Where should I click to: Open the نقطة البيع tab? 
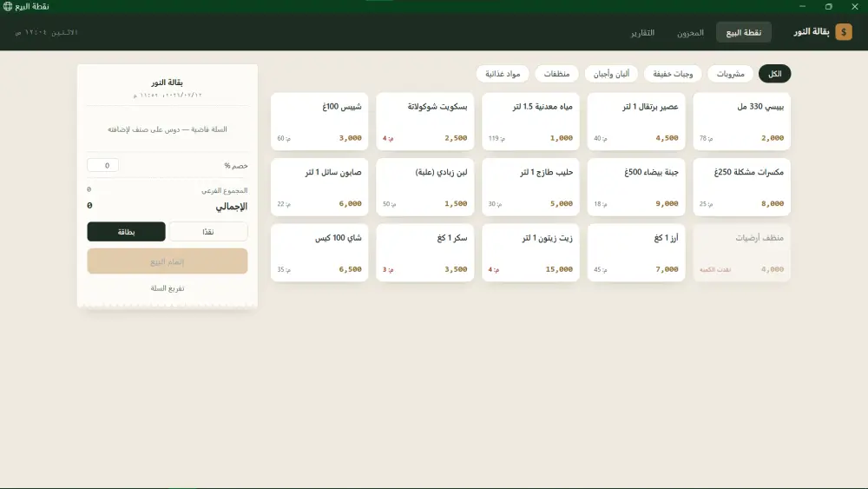point(744,33)
